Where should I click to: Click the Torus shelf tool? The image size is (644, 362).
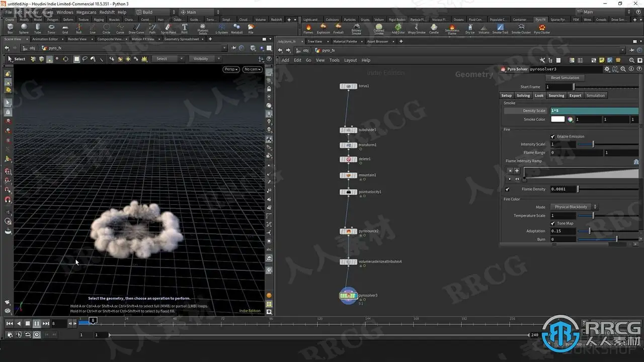[51, 28]
